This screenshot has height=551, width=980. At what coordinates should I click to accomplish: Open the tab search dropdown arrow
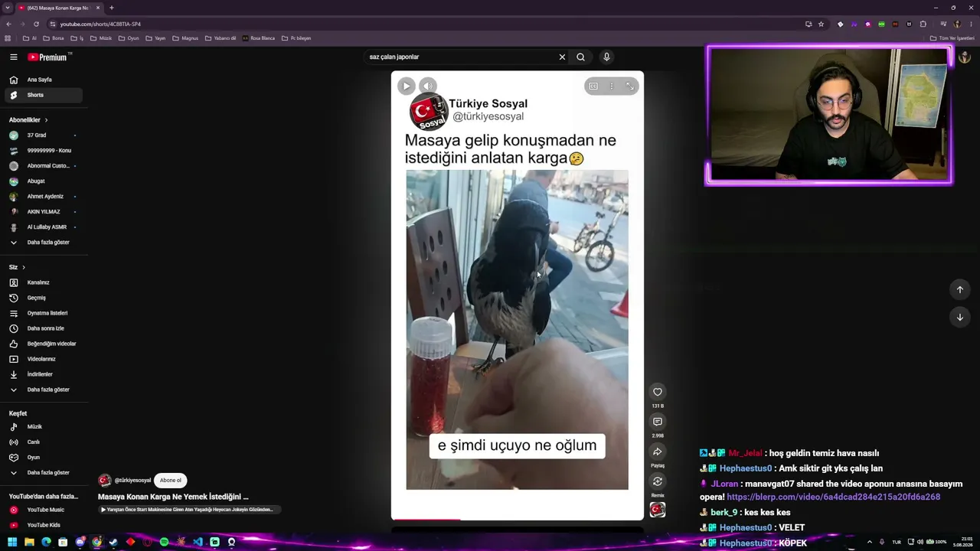(x=7, y=8)
